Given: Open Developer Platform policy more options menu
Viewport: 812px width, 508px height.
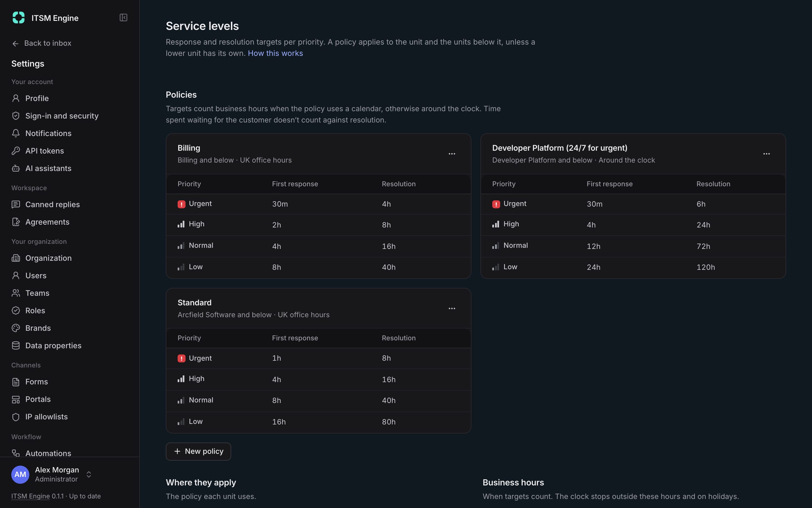Looking at the screenshot, I should 766,154.
